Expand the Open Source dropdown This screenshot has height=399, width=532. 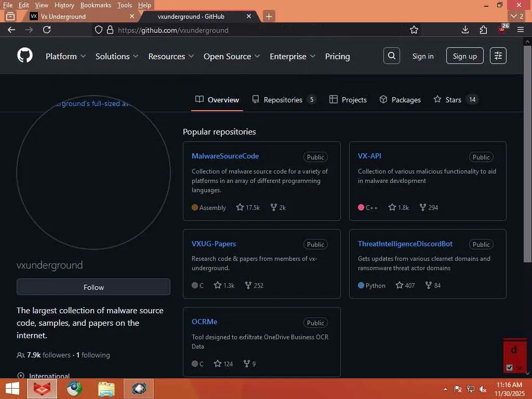232,56
